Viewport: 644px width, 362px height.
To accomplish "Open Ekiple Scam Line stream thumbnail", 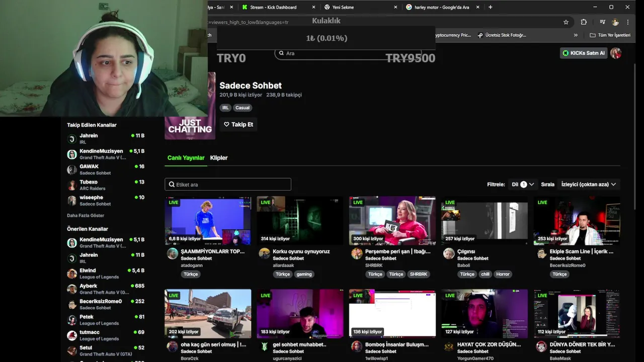I will click(x=577, y=221).
